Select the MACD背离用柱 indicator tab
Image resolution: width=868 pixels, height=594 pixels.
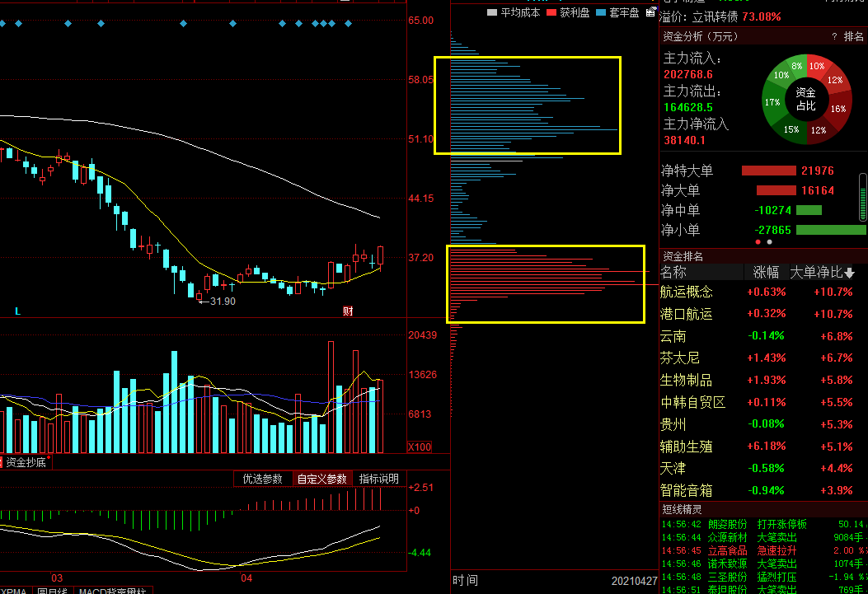(x=113, y=591)
